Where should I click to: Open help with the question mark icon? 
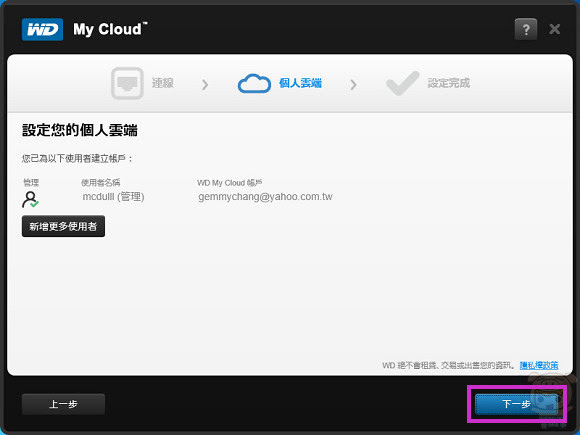(x=526, y=29)
